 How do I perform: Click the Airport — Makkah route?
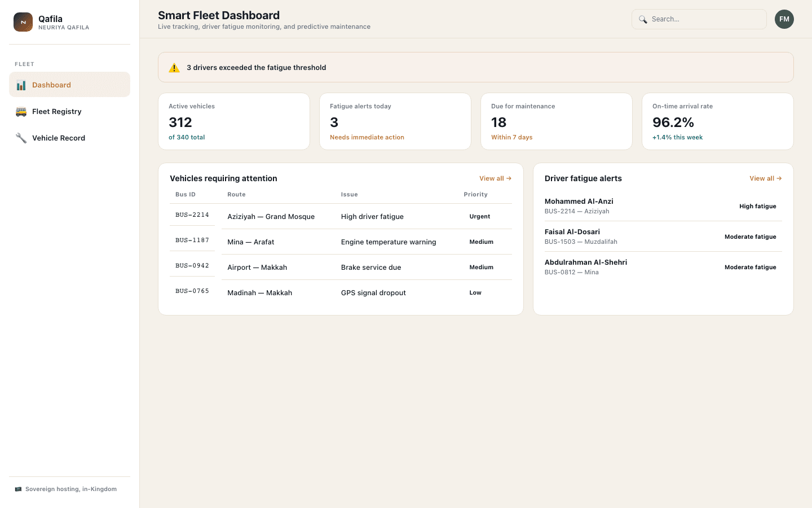coord(257,268)
